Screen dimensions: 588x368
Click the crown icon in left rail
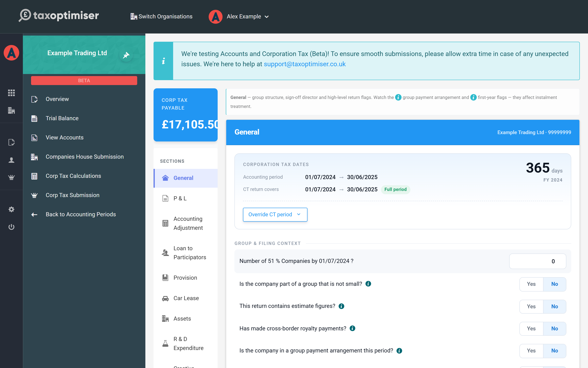(11, 177)
